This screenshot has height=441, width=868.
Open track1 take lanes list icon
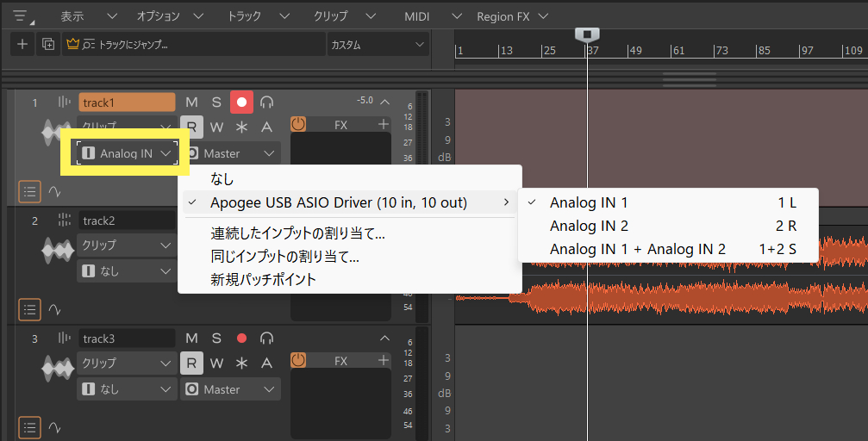point(30,191)
